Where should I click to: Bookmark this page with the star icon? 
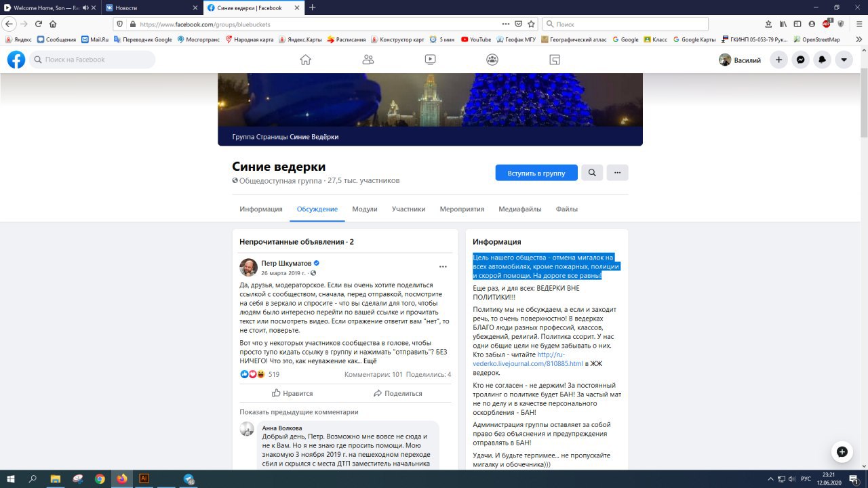[x=531, y=24]
